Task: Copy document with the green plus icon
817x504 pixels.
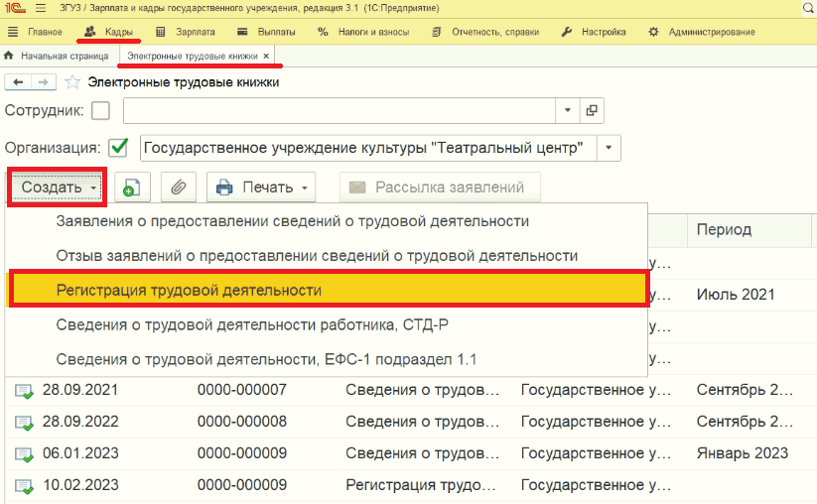Action: click(x=132, y=187)
